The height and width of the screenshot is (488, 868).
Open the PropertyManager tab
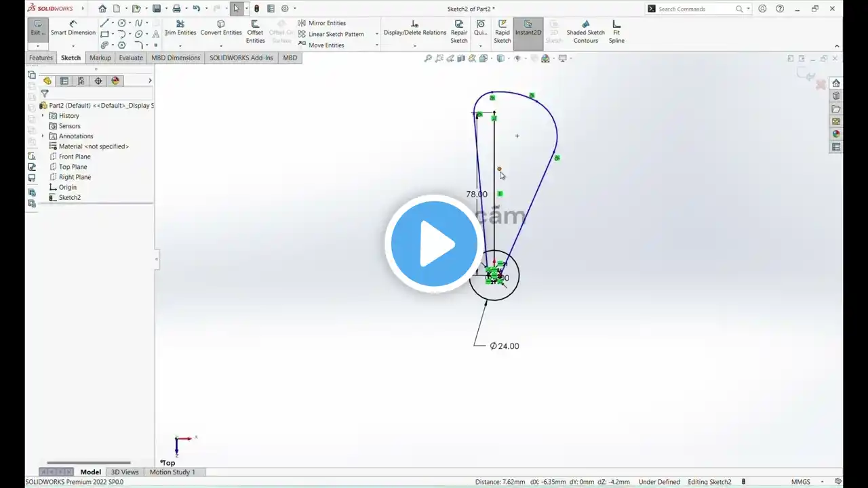coord(64,81)
